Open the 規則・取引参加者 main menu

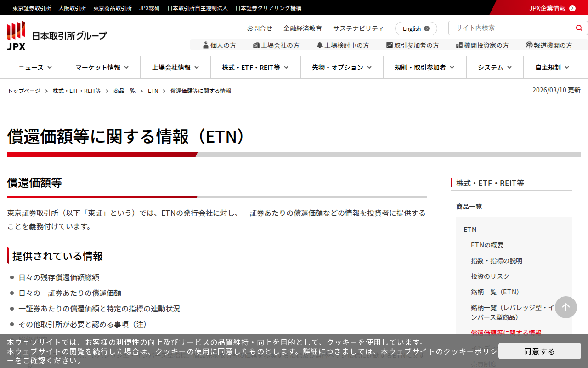coord(425,67)
